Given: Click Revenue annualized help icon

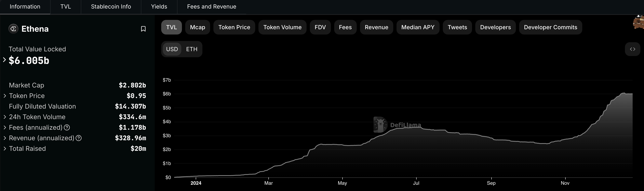Looking at the screenshot, I should (79, 138).
